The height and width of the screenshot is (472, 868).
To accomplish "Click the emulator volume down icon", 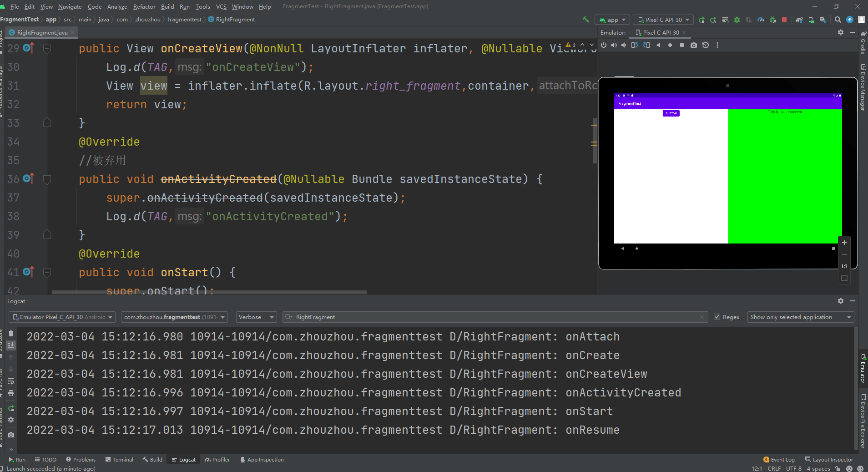I will (x=624, y=45).
